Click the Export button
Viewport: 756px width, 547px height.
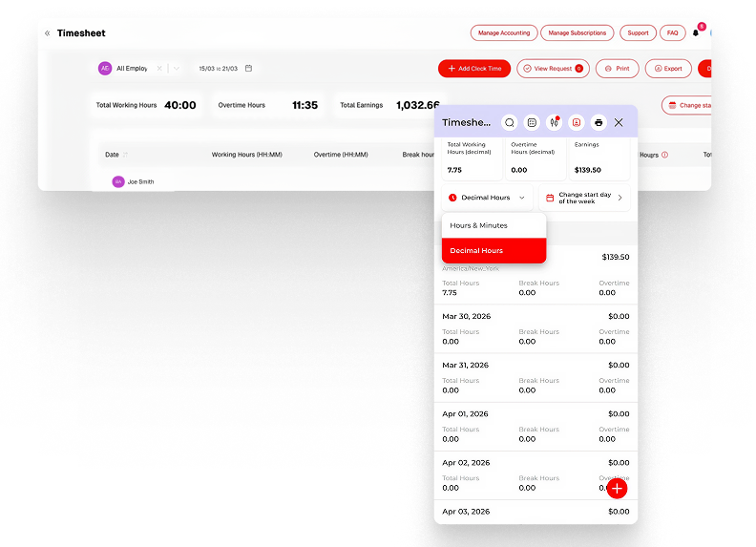[667, 69]
